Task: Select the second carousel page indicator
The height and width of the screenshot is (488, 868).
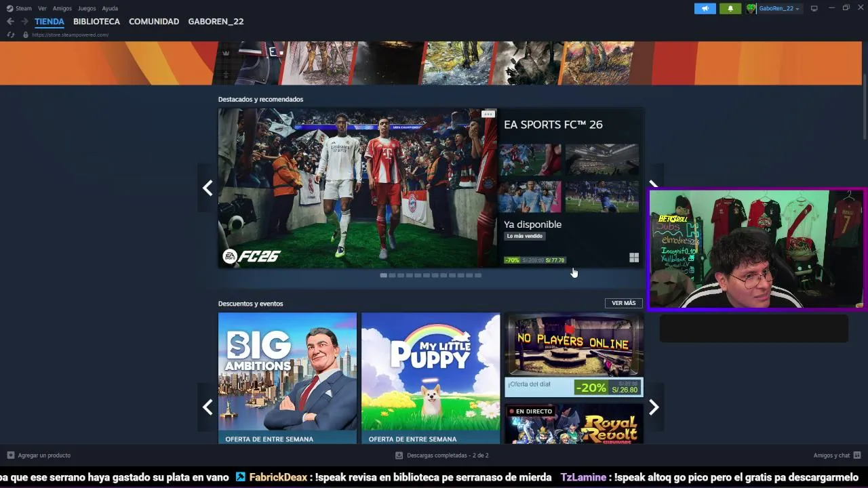Action: (392, 275)
